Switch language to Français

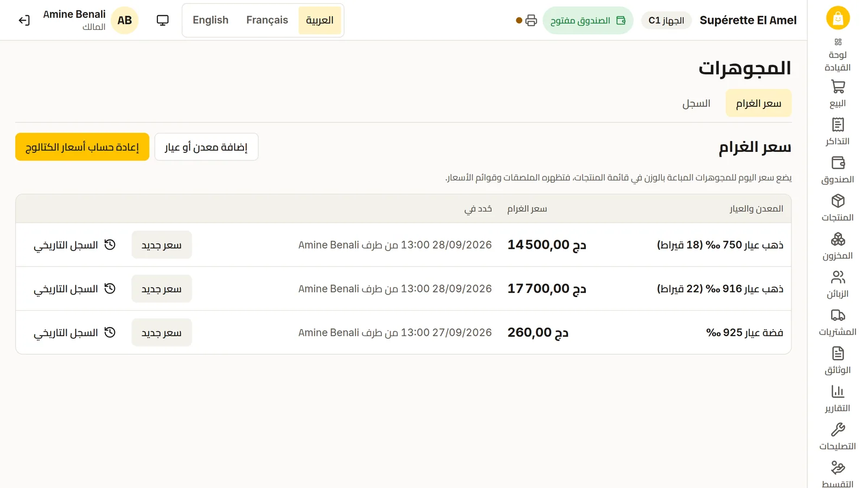[267, 20]
